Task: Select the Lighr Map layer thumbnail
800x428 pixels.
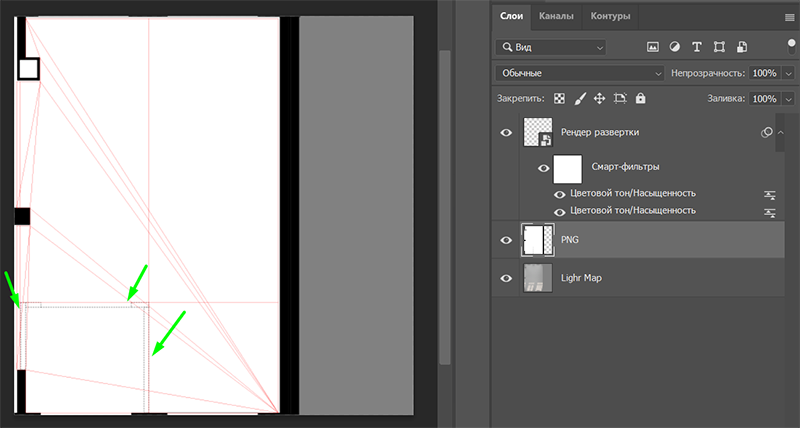Action: point(538,278)
